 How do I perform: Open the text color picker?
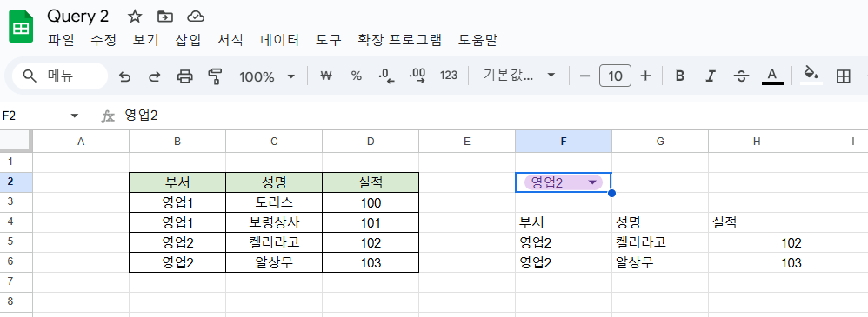pyautogui.click(x=772, y=76)
